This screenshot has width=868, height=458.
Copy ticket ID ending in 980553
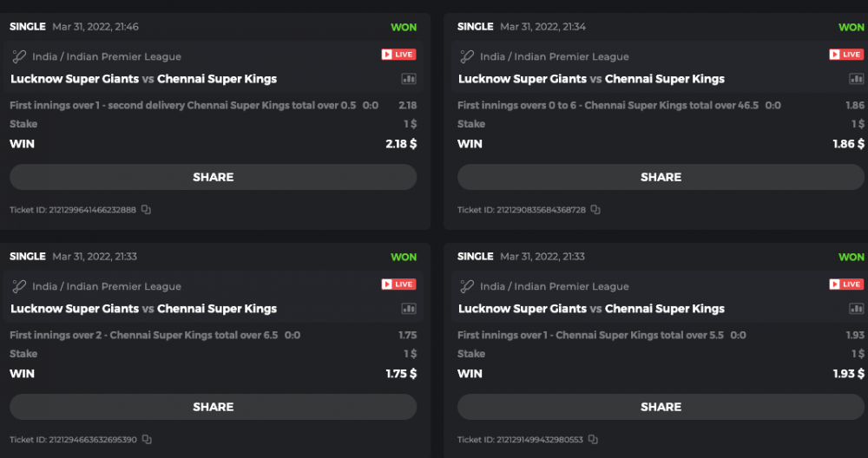(595, 440)
